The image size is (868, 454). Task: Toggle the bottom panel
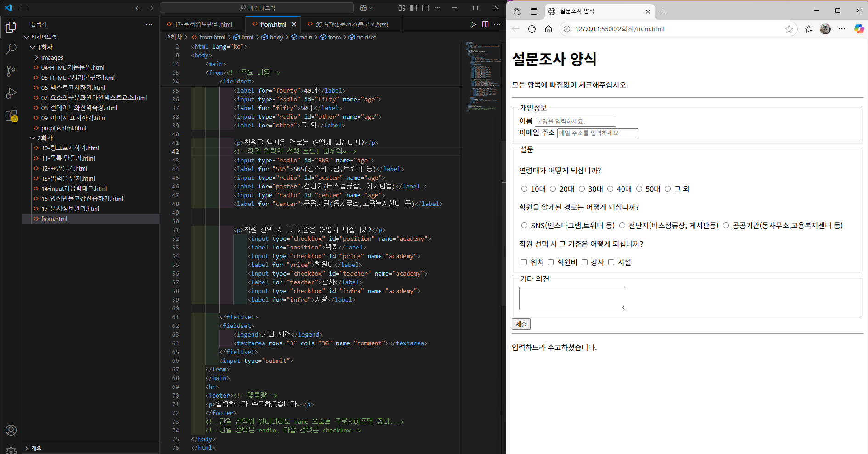click(426, 8)
